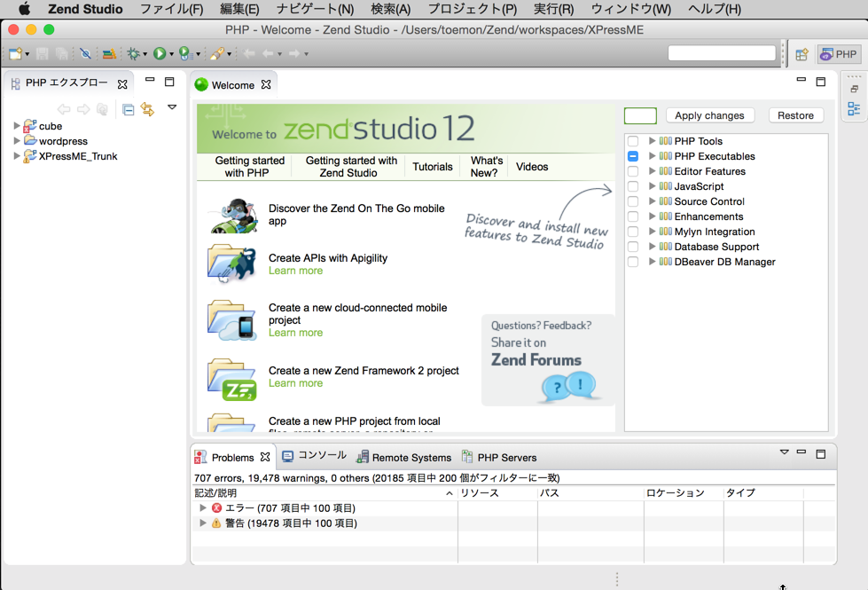The height and width of the screenshot is (590, 868).
Task: Close the PHP エクスプロー view tab
Action: (x=122, y=84)
